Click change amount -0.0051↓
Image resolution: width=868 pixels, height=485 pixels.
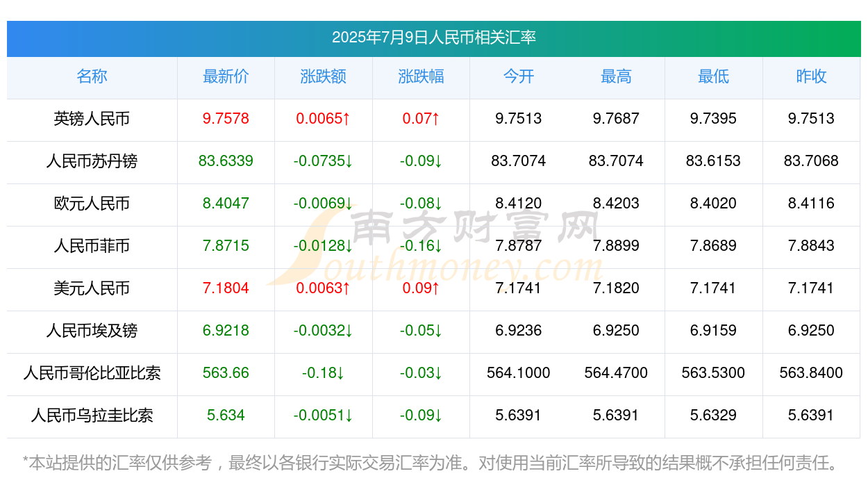(324, 416)
